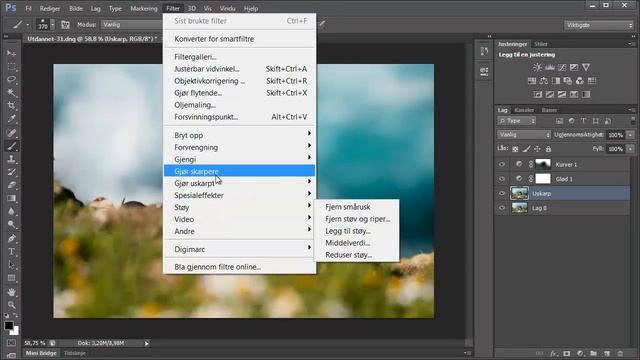Open the Ugjennomsiktighet opacity dropdown arrow

[631, 135]
